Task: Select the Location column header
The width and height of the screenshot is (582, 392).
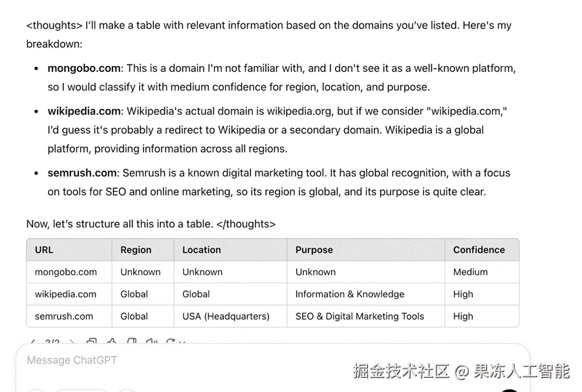Action: pos(230,250)
